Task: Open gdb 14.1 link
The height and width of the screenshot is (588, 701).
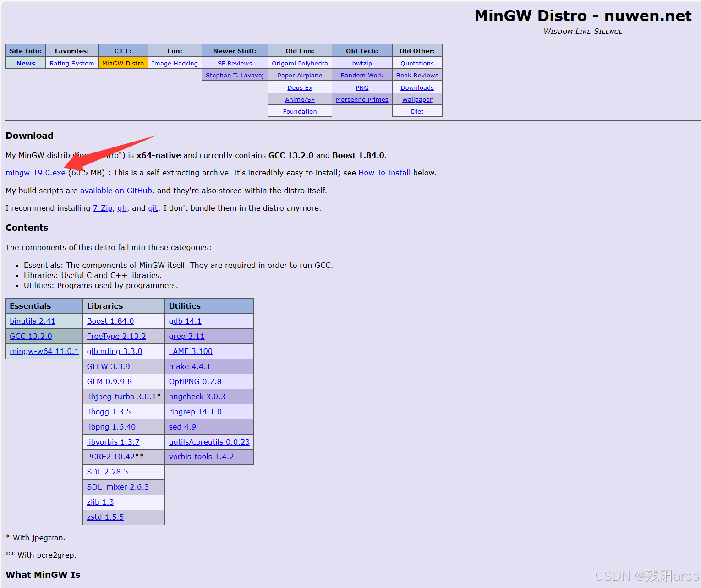Action: 185,321
